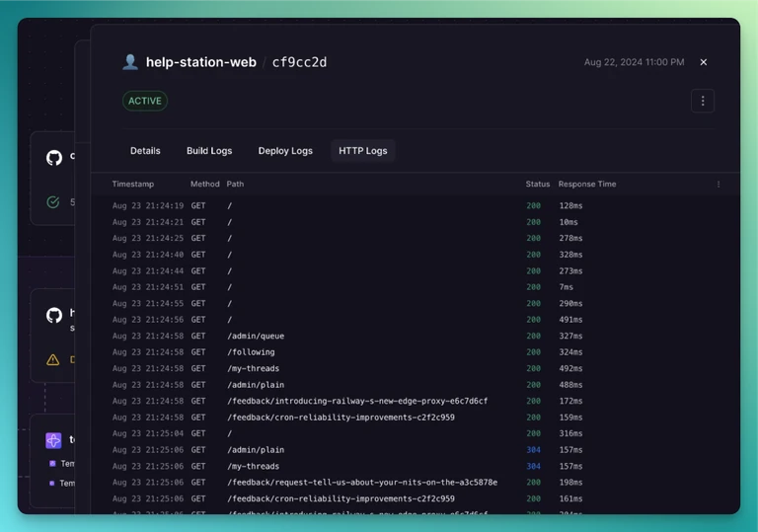Image resolution: width=758 pixels, height=532 pixels.
Task: Select the log row at 21:24:44
Action: [416, 270]
